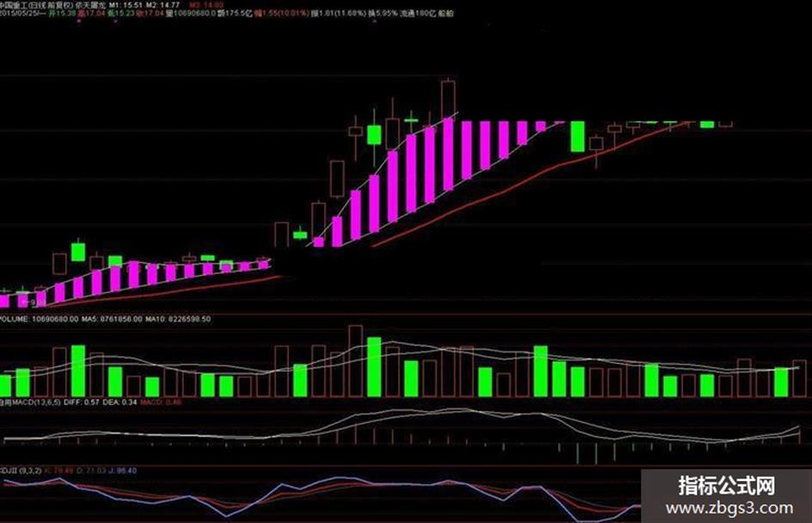Click the J: 96.40 KDJ value
812x523 pixels.
123,471
